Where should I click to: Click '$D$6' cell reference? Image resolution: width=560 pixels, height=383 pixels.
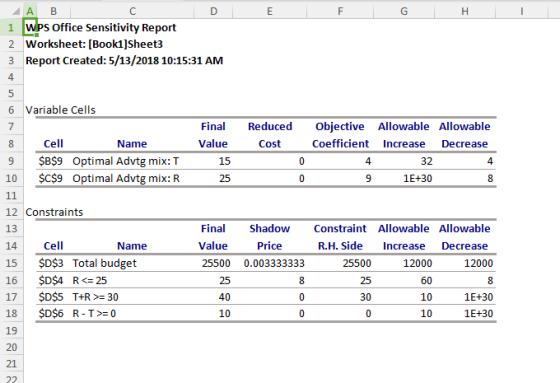[51, 313]
